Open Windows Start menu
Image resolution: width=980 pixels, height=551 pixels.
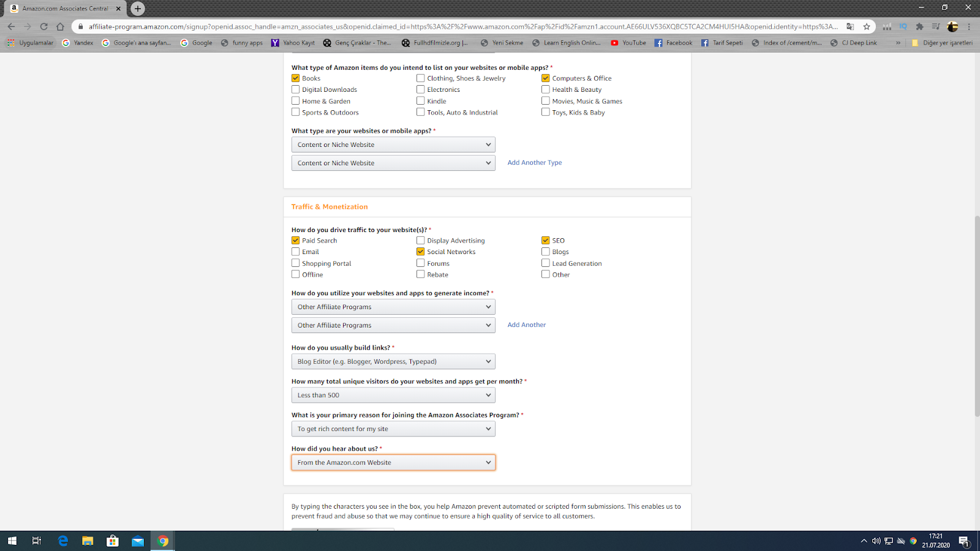(12, 541)
